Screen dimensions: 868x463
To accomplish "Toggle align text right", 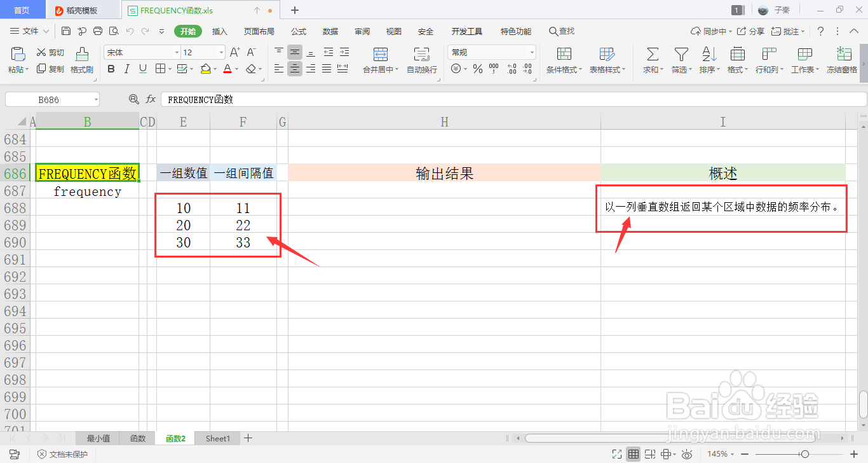I will coord(311,69).
